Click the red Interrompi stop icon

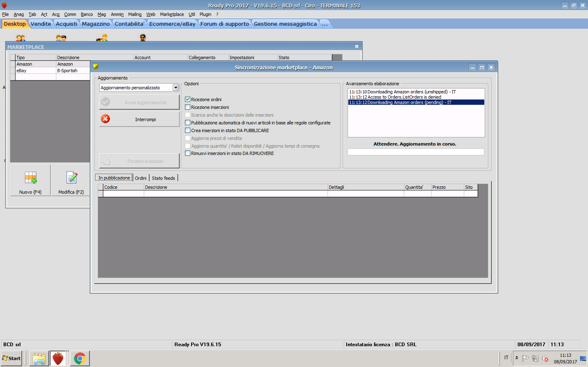pos(105,119)
